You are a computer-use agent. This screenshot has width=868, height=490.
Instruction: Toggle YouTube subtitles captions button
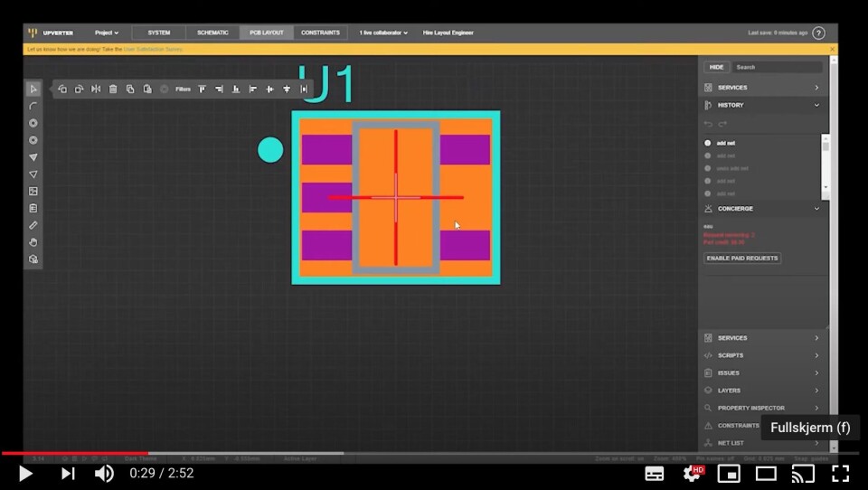click(x=655, y=474)
